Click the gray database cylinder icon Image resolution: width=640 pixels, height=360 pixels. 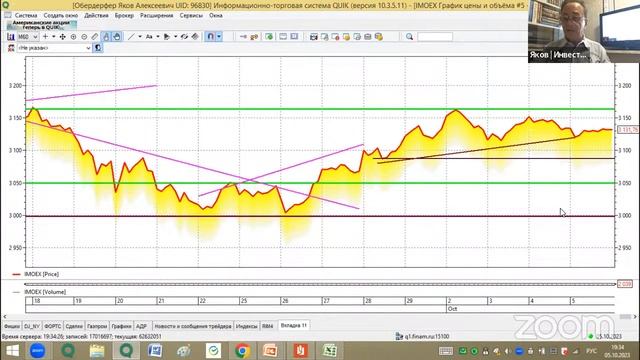[x=368, y=37]
